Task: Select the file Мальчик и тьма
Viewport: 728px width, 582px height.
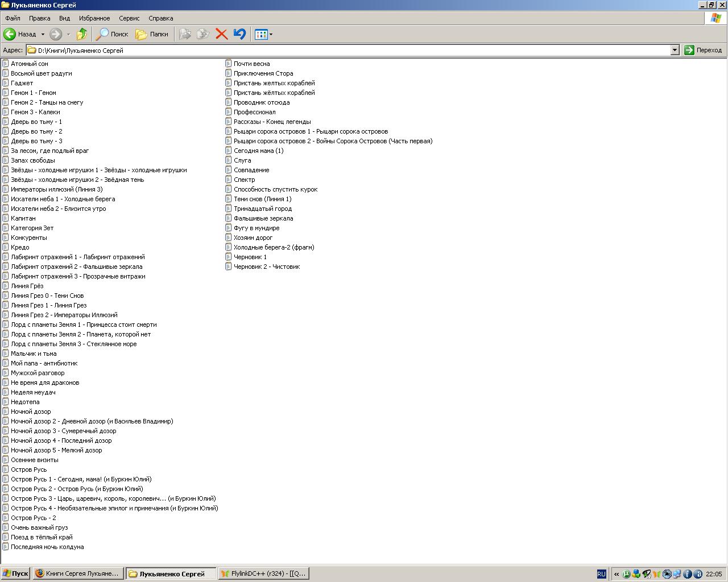Action: pos(34,354)
